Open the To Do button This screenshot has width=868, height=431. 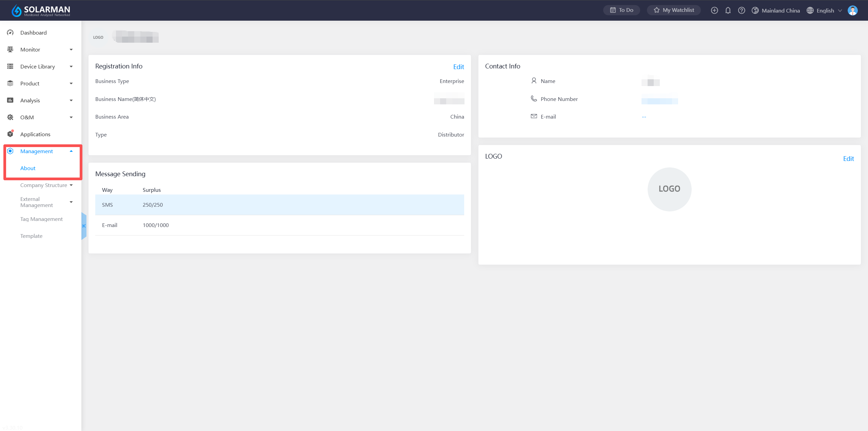(x=622, y=10)
